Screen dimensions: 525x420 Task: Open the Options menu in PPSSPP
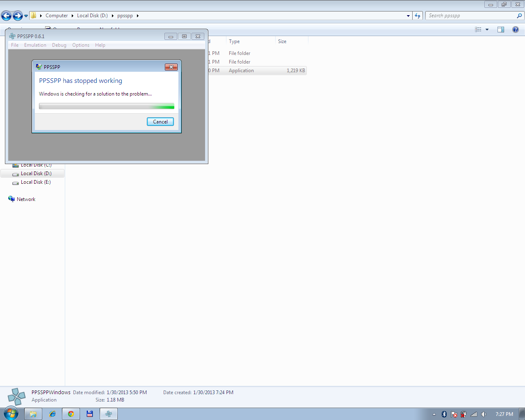[80, 45]
